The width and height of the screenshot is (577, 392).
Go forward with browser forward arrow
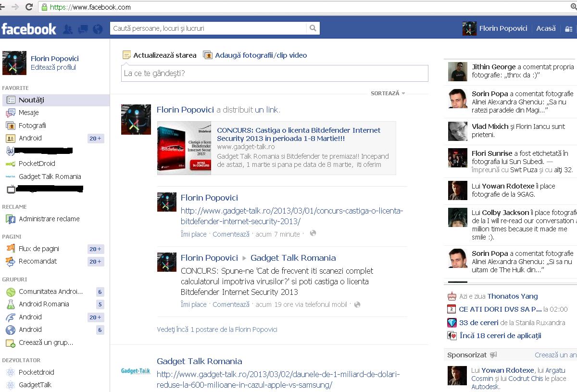pos(15,7)
